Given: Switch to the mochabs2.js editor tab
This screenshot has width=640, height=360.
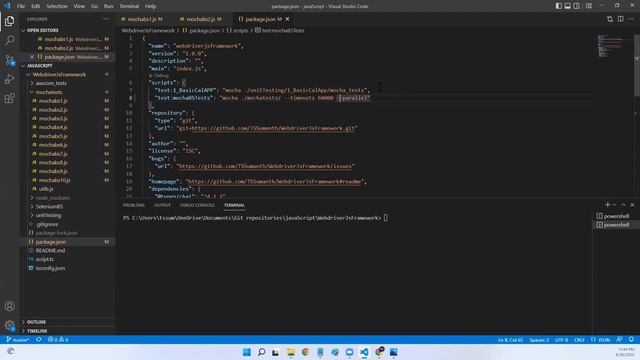Looking at the screenshot, I should tap(201, 19).
